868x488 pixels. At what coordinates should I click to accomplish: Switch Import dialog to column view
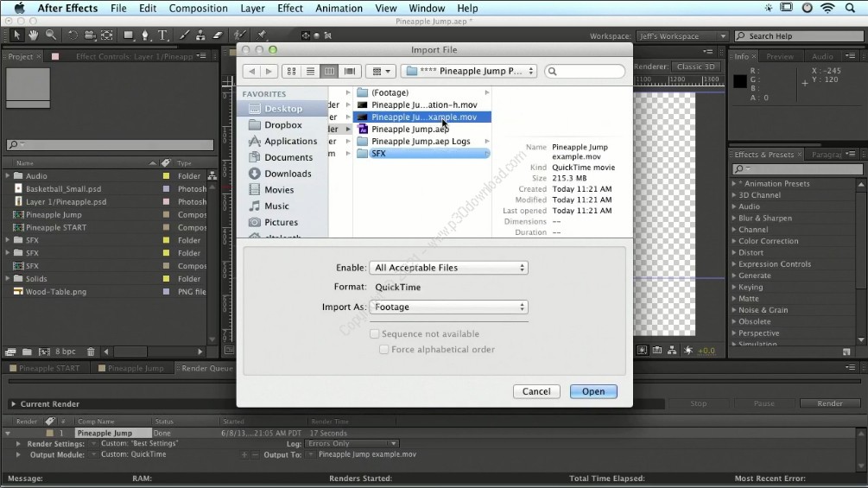[329, 72]
